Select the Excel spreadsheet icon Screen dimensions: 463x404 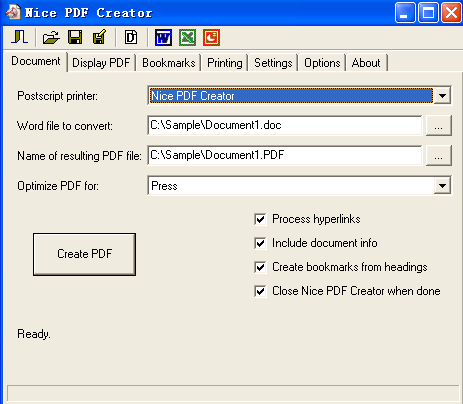[x=187, y=37]
